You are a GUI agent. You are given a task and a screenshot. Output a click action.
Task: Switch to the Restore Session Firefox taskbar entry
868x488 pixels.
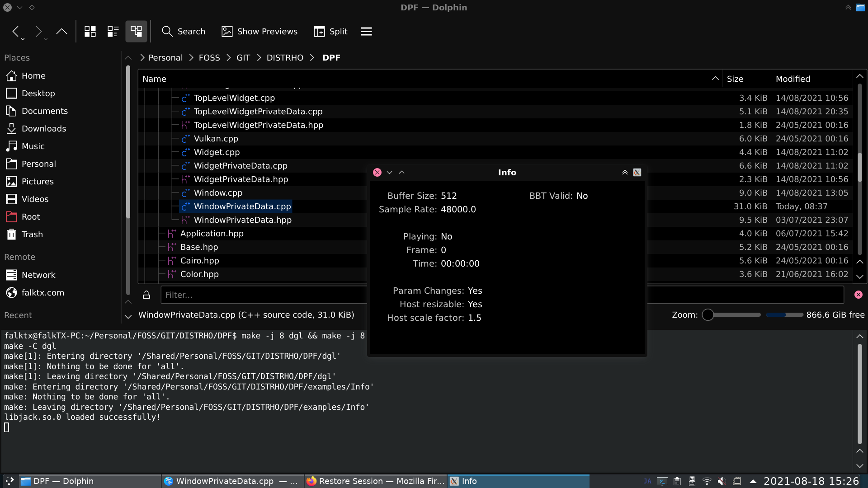coord(375,481)
